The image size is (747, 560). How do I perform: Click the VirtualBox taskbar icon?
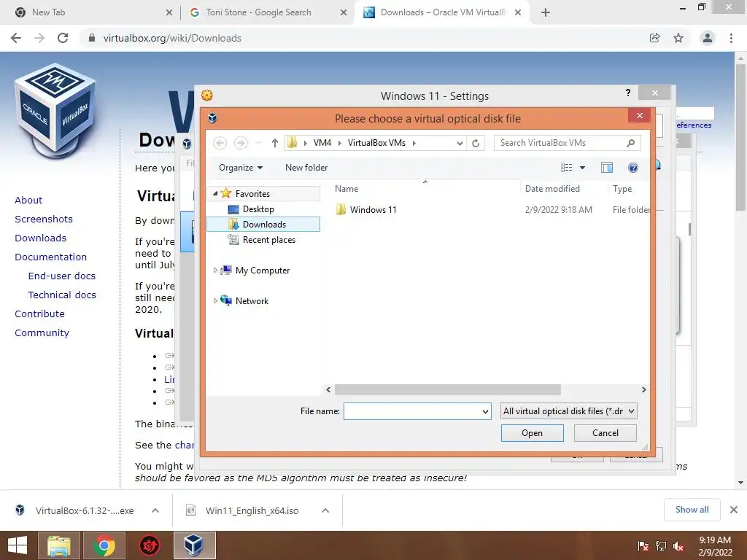click(x=194, y=545)
